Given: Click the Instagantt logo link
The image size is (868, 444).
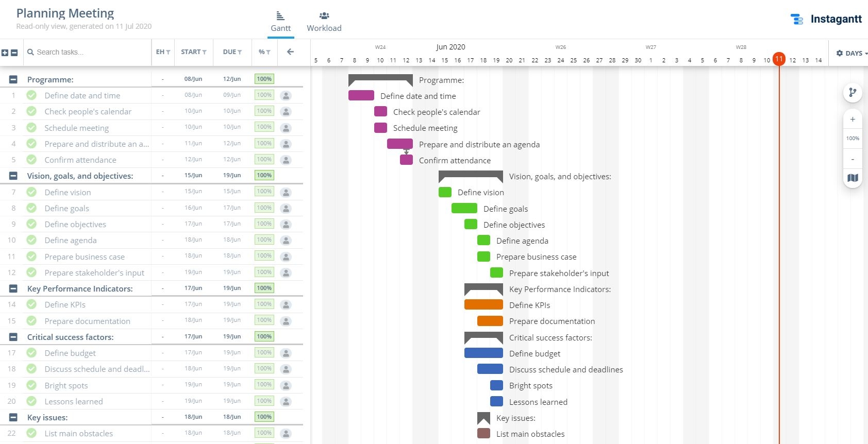Looking at the screenshot, I should [x=826, y=19].
